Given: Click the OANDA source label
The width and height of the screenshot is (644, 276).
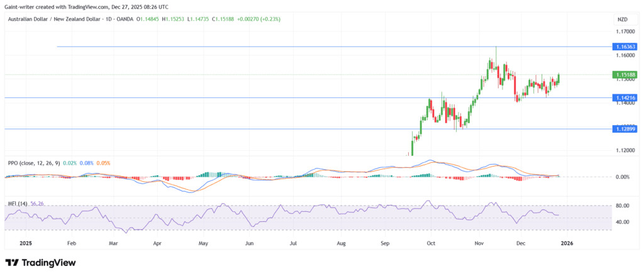Looking at the screenshot, I should 125,19.
